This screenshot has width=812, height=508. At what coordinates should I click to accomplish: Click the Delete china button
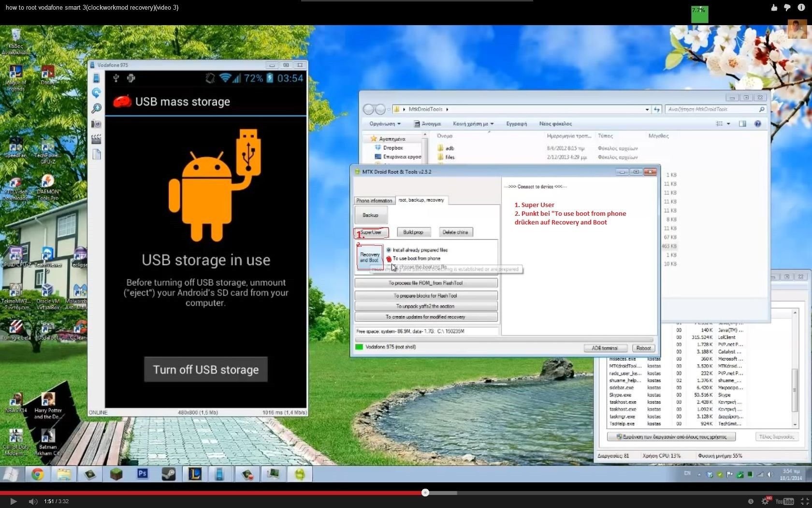point(455,232)
